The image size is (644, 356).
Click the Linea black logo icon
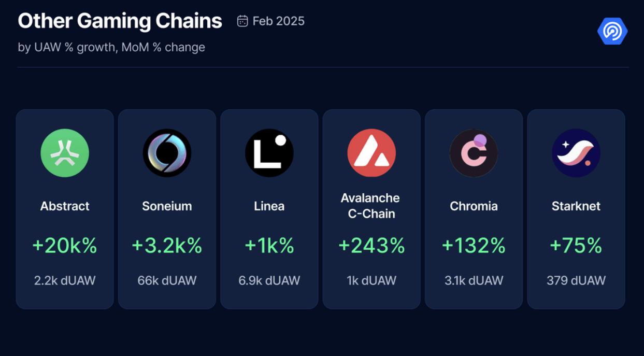click(269, 153)
